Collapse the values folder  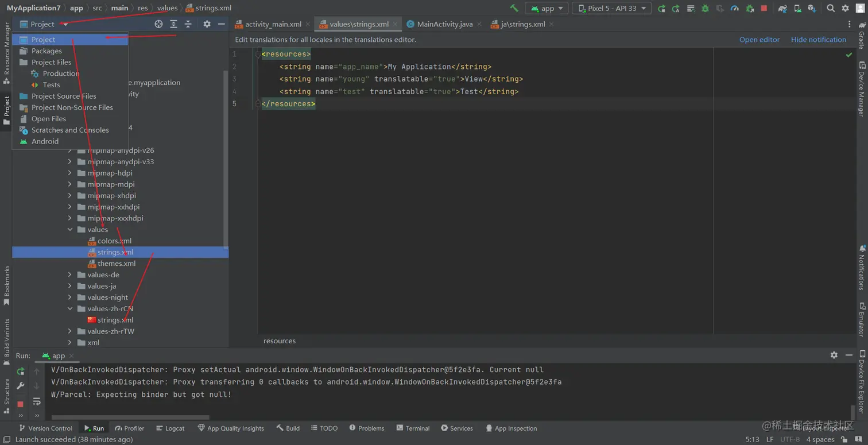69,230
